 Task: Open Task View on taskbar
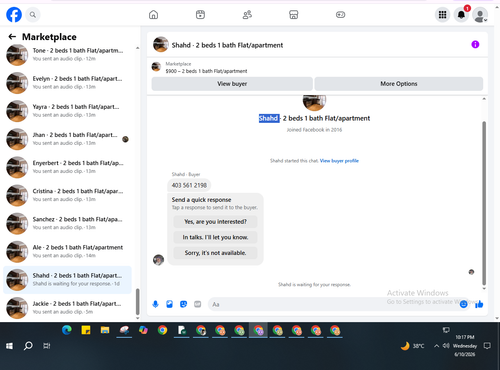pyautogui.click(x=47, y=346)
